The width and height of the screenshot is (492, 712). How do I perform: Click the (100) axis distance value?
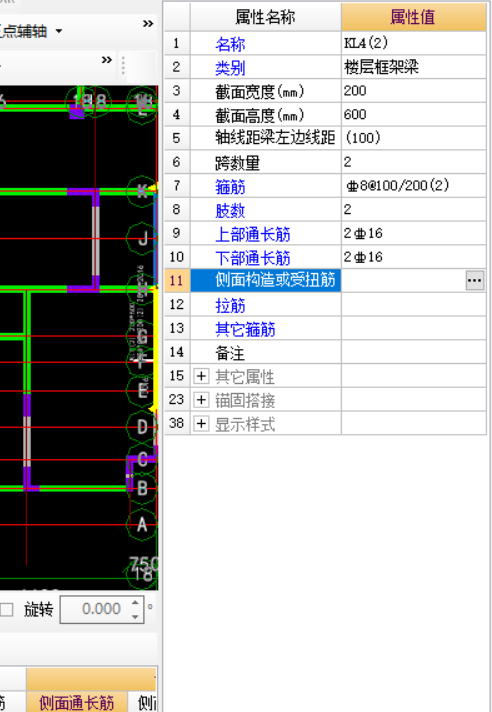pos(413,138)
